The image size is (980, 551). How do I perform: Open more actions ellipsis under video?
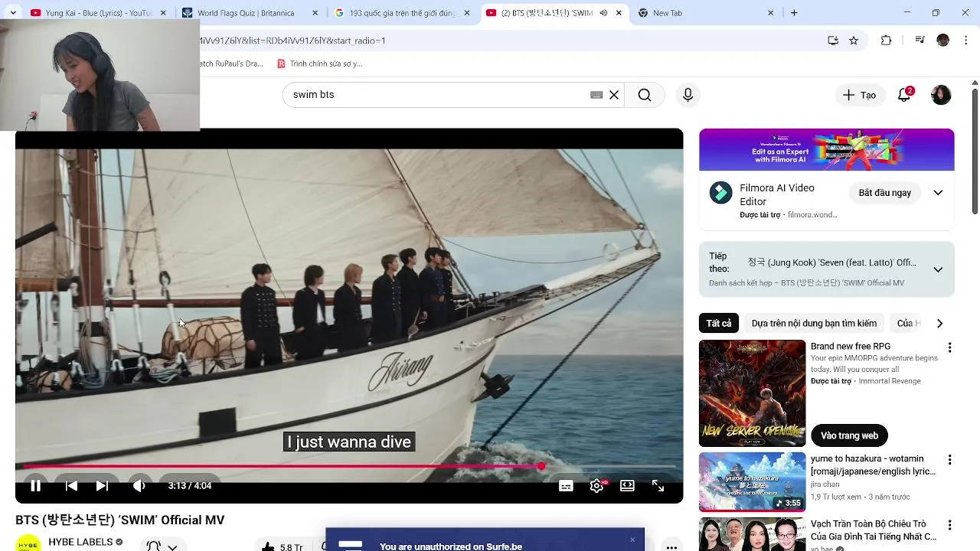point(671,546)
